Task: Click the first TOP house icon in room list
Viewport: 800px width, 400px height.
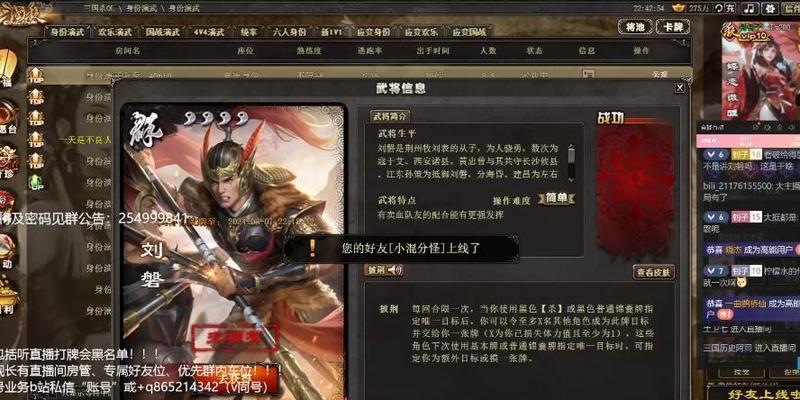Action: [36, 76]
